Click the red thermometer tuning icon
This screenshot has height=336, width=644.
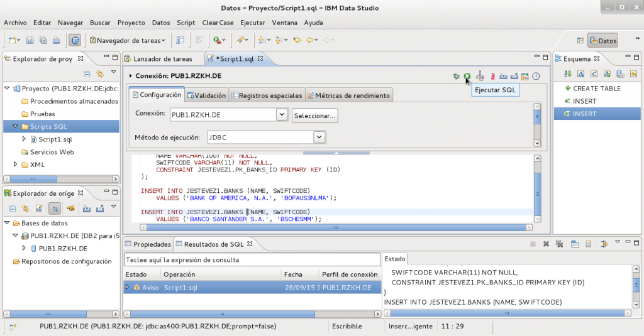tap(492, 77)
